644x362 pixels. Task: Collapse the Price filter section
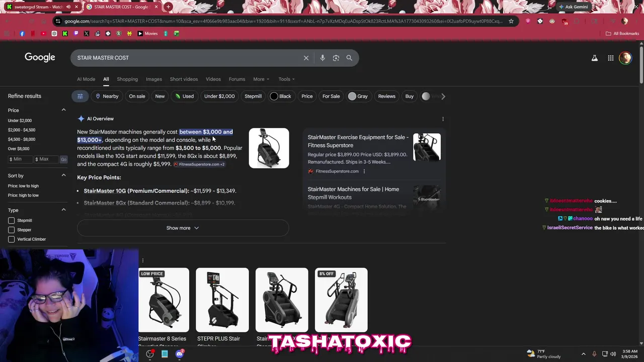coord(63,110)
